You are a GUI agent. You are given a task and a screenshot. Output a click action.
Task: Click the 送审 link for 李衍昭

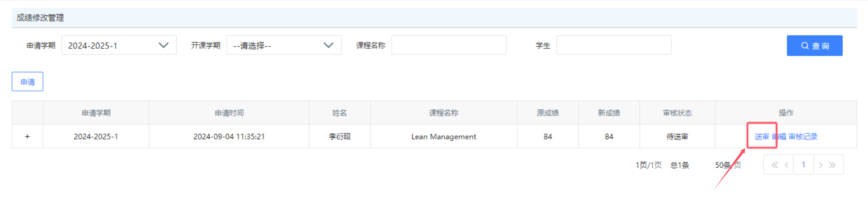[761, 137]
